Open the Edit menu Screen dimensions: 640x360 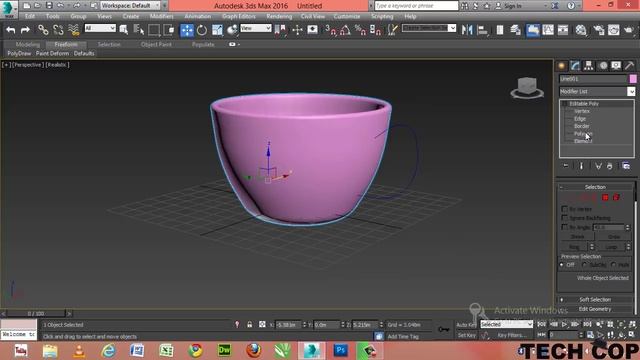point(30,16)
